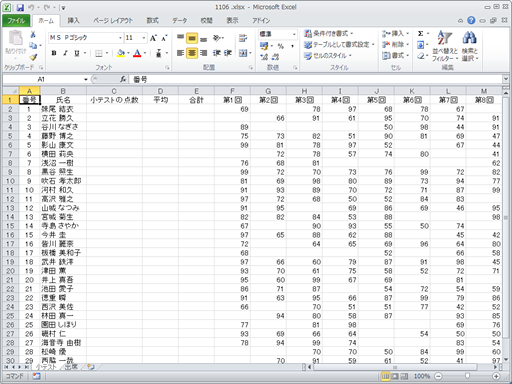
Task: Toggle middle vertical alignment
Action: (x=192, y=38)
